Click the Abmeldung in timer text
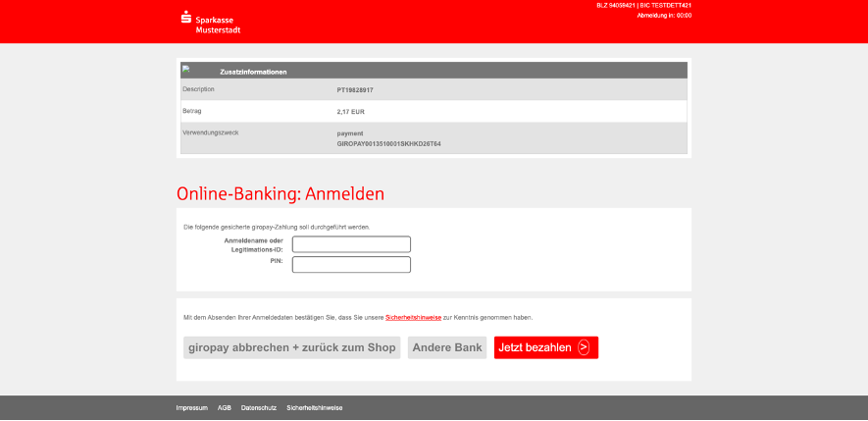The width and height of the screenshot is (868, 421). pyautogui.click(x=664, y=16)
